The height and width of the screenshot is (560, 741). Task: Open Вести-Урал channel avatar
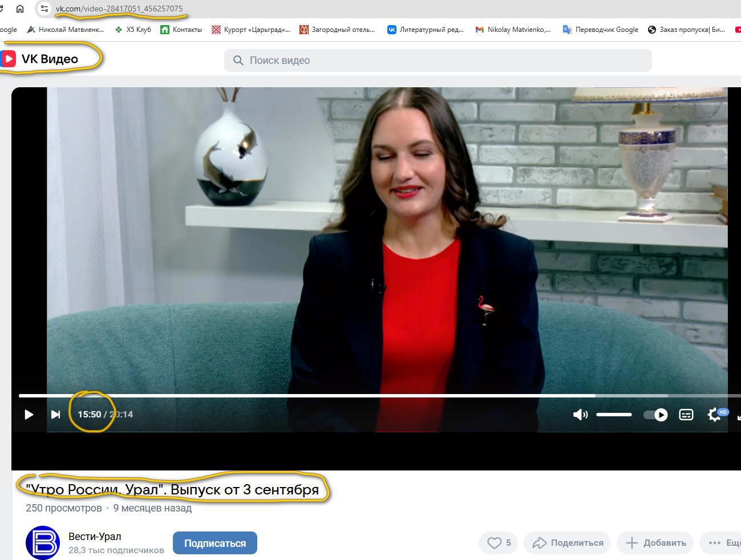tap(43, 543)
